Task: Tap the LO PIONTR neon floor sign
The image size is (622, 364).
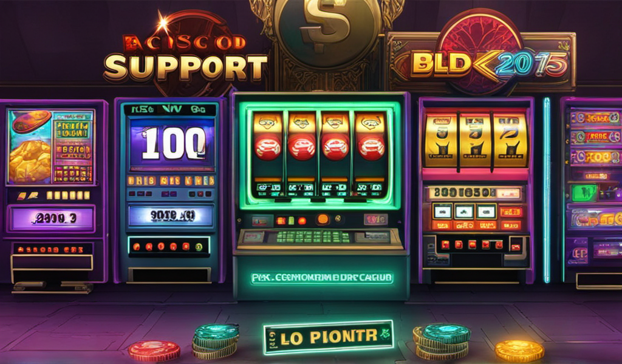Action: pos(328,337)
